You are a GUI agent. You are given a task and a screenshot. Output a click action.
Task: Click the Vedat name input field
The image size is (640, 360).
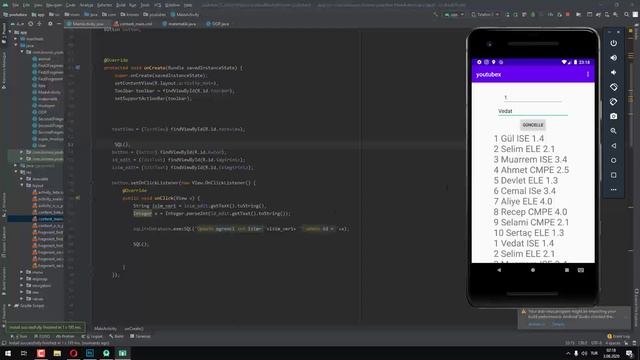[x=533, y=111]
